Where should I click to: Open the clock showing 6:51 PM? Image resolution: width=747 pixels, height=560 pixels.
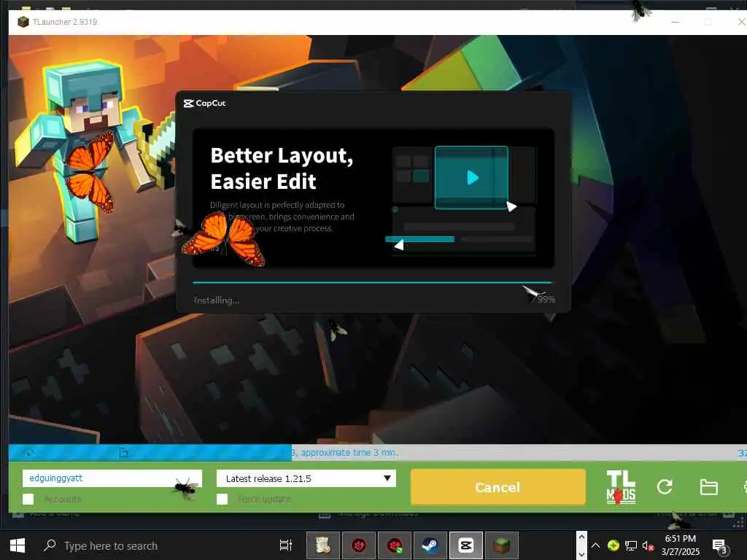tap(681, 545)
